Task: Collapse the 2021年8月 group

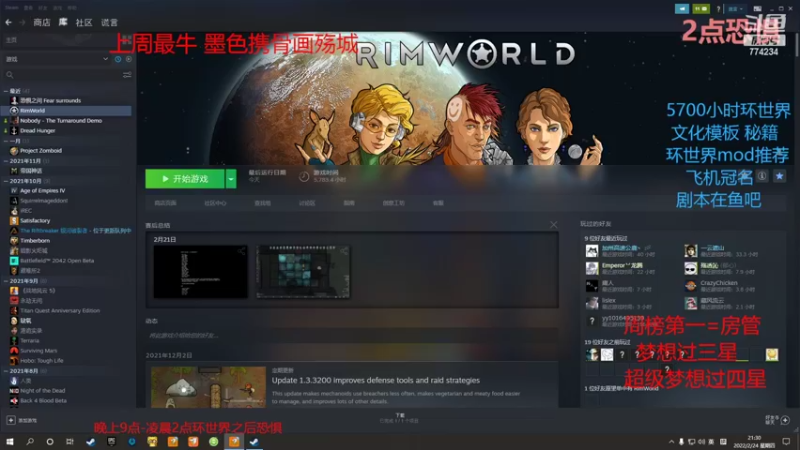Action: tap(6, 371)
